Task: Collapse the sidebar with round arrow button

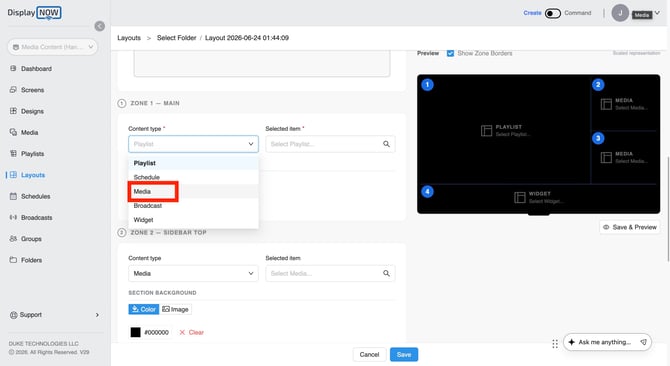Action: point(100,26)
